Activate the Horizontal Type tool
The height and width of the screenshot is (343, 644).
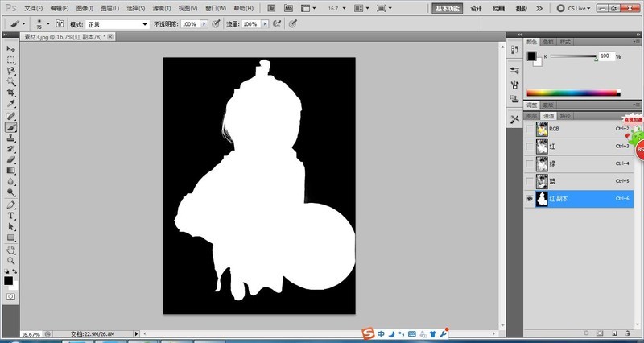(x=11, y=216)
